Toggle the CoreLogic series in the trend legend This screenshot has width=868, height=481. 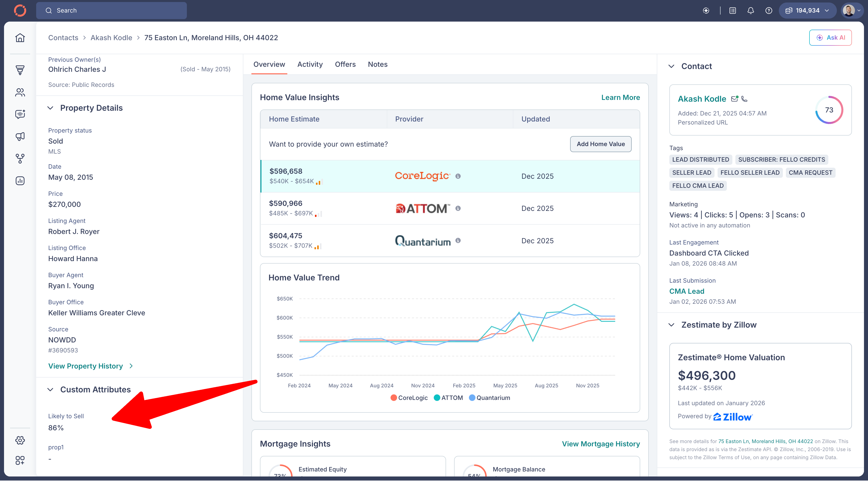pos(409,397)
